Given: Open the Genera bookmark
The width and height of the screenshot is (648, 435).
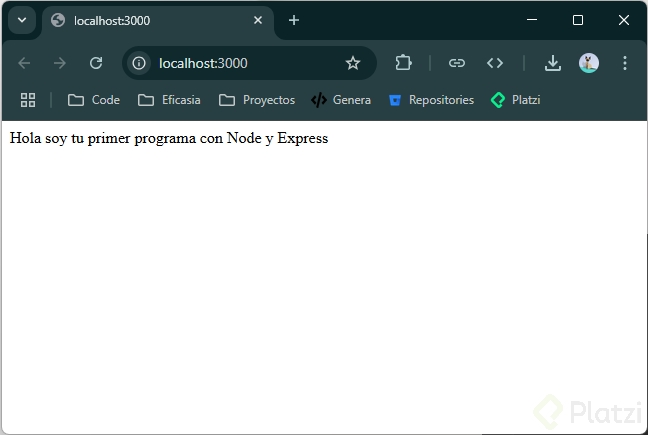Looking at the screenshot, I should [341, 100].
